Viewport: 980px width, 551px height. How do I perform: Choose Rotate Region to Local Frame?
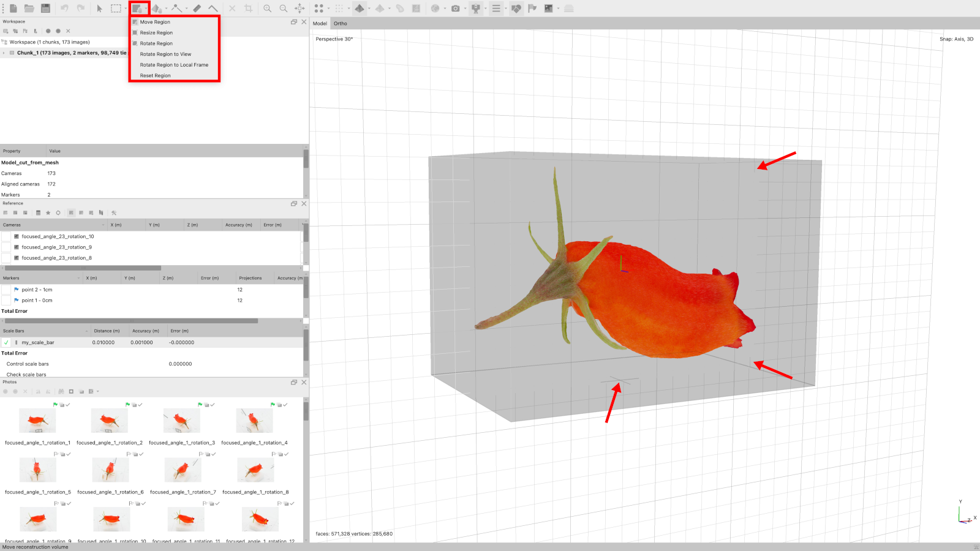pos(175,65)
